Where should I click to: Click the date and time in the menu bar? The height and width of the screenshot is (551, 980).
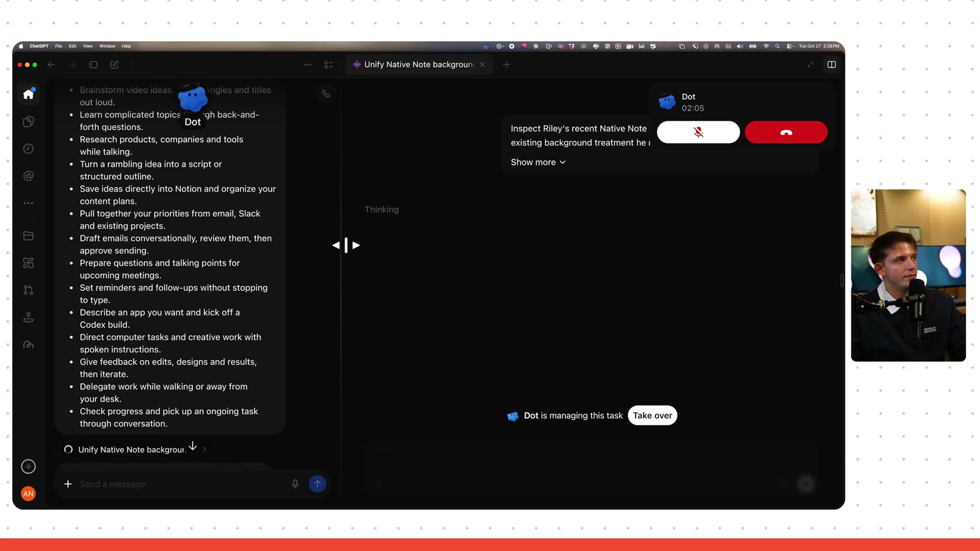(819, 46)
